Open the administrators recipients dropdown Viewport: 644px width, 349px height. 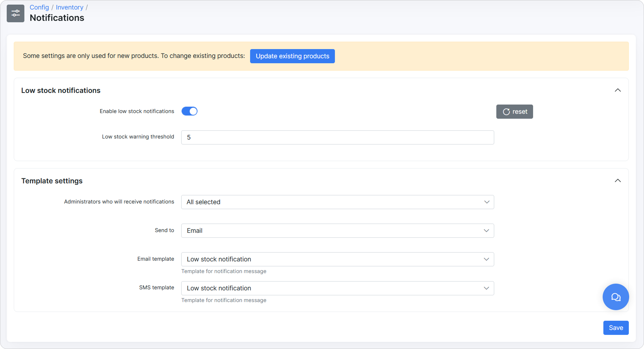pos(337,202)
